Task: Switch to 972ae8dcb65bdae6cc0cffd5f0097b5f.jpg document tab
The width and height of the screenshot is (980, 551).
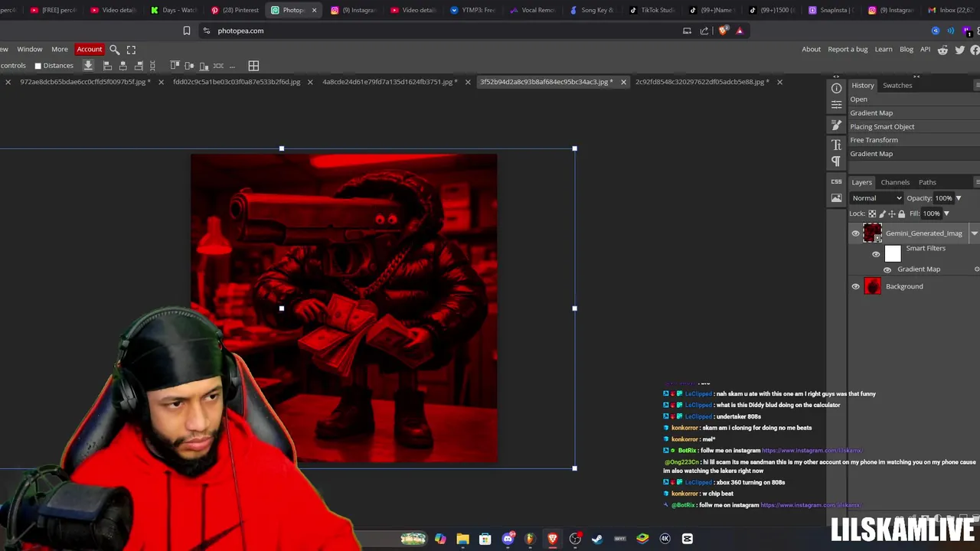Action: tap(85, 82)
